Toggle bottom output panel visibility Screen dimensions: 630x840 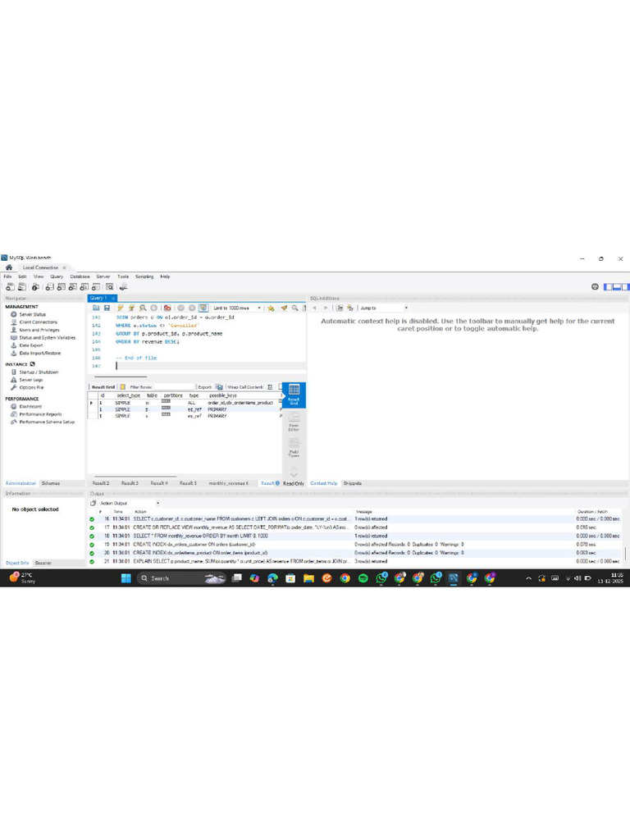[x=617, y=286]
